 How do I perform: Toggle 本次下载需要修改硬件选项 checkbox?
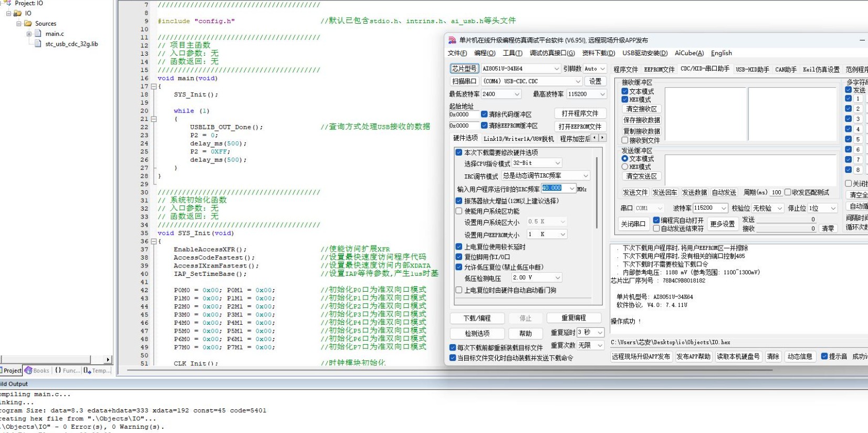coord(459,152)
